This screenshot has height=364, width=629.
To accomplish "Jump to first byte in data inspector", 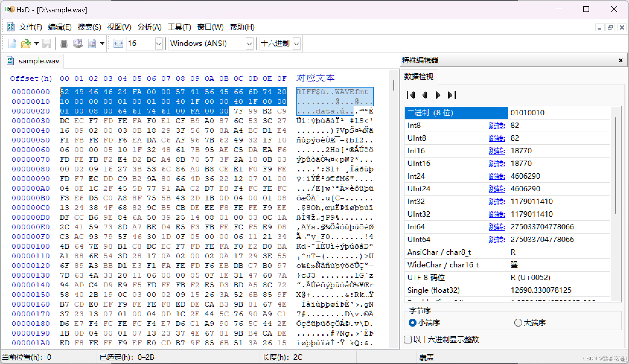I will pyautogui.click(x=410, y=95).
